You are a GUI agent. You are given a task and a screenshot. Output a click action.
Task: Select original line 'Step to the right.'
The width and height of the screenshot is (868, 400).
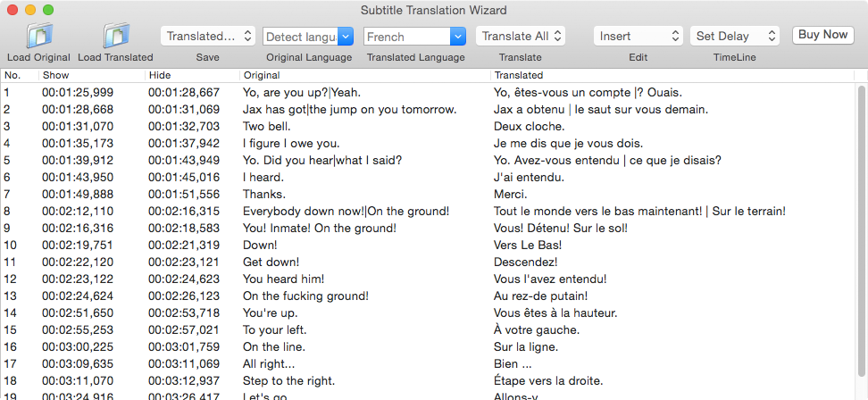pos(288,381)
